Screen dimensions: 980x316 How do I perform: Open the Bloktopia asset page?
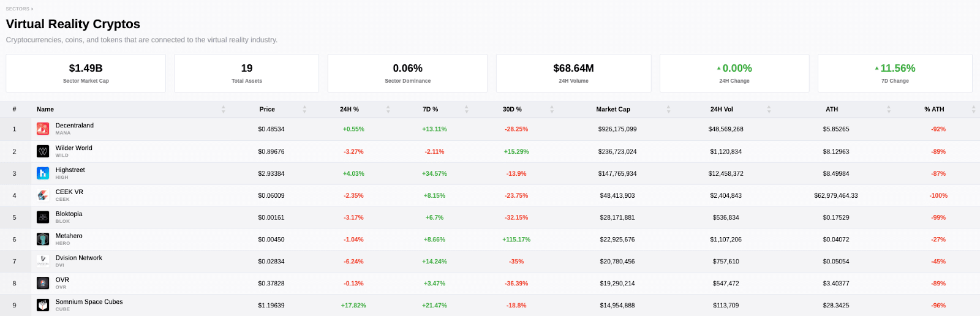coord(69,214)
